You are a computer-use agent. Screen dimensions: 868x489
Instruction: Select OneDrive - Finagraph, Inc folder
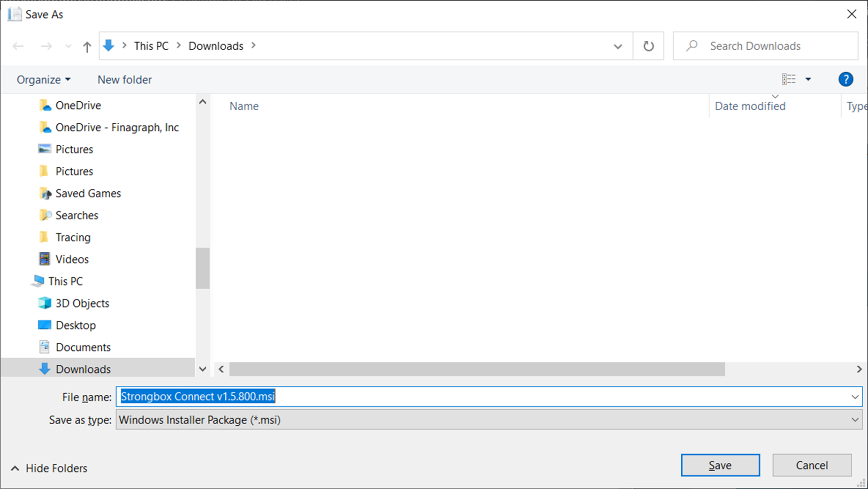(x=117, y=127)
